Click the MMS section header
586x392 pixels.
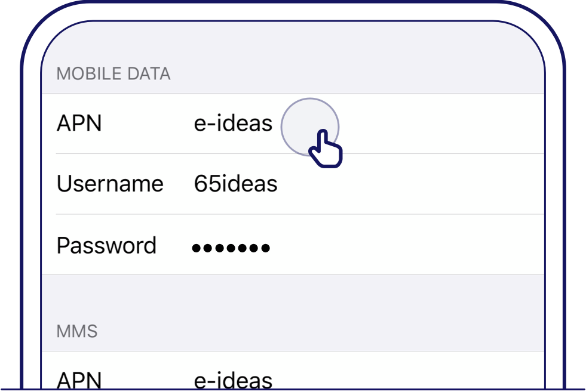[x=77, y=331]
